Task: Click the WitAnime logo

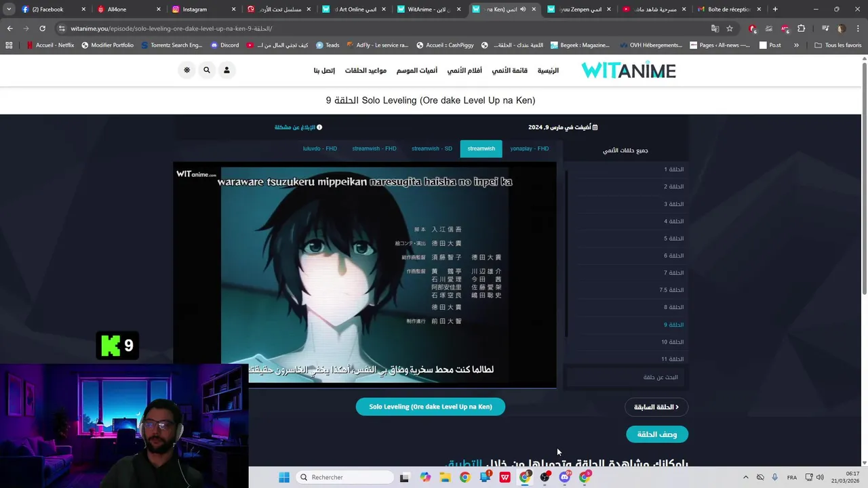Action: [629, 70]
